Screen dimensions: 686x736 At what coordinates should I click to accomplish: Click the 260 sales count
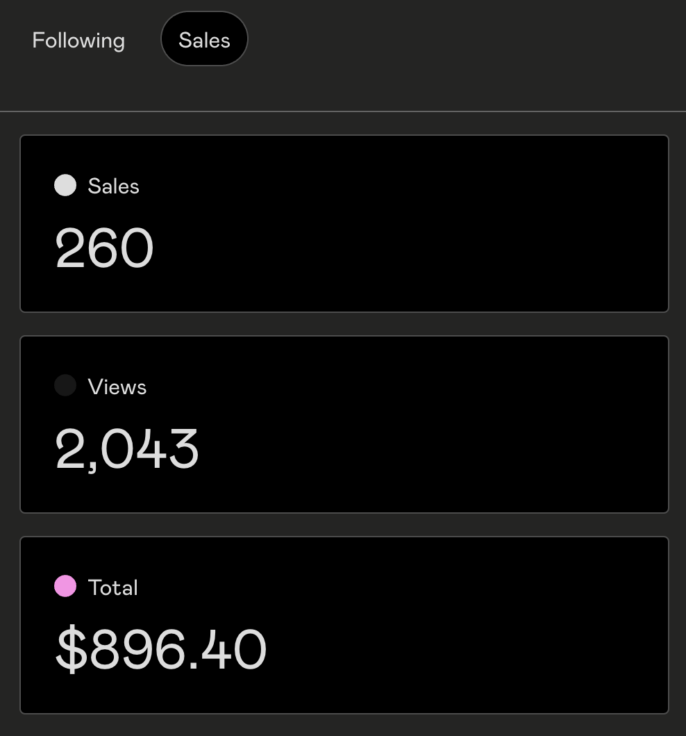pyautogui.click(x=104, y=248)
